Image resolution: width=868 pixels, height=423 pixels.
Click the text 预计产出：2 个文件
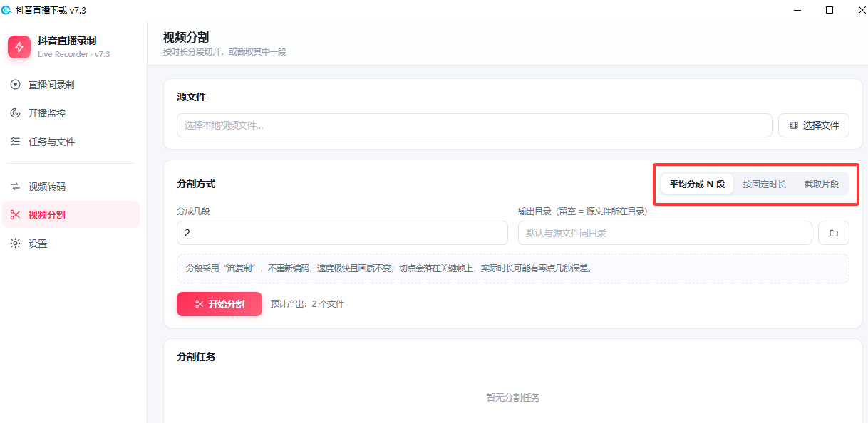[x=307, y=304]
